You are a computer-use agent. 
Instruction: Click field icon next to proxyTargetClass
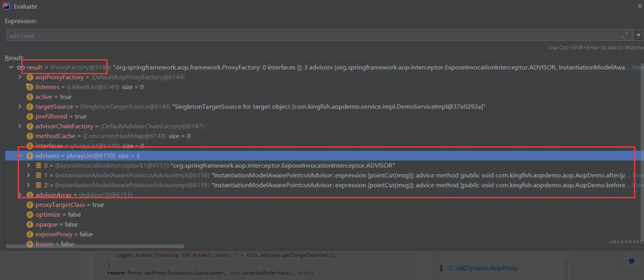point(30,205)
